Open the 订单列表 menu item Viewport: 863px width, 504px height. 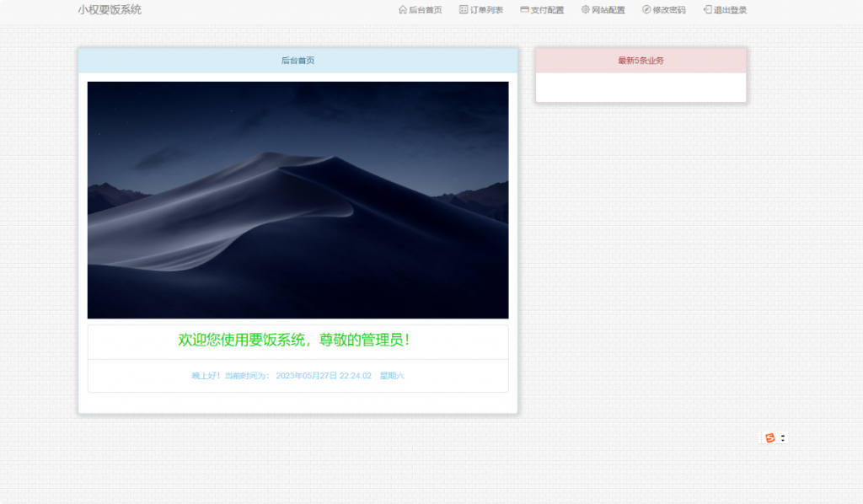point(481,10)
